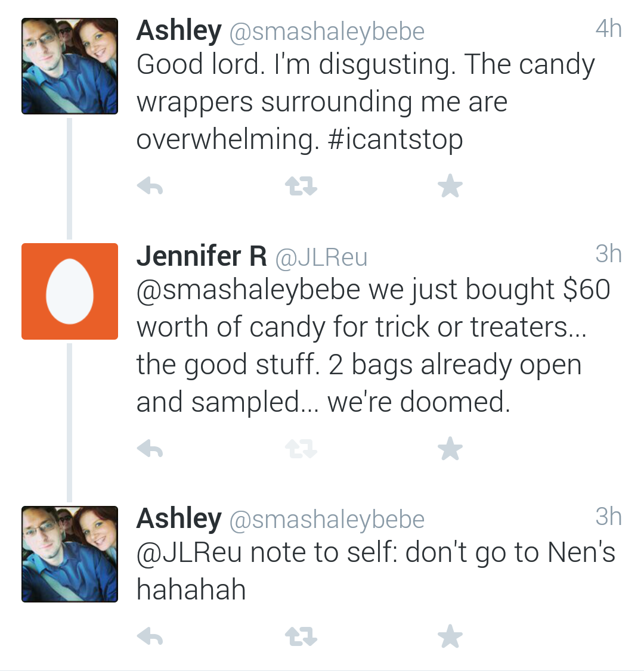Reply to Ashley's 'note to self' tweet
This screenshot has height=671, width=644.
150,638
